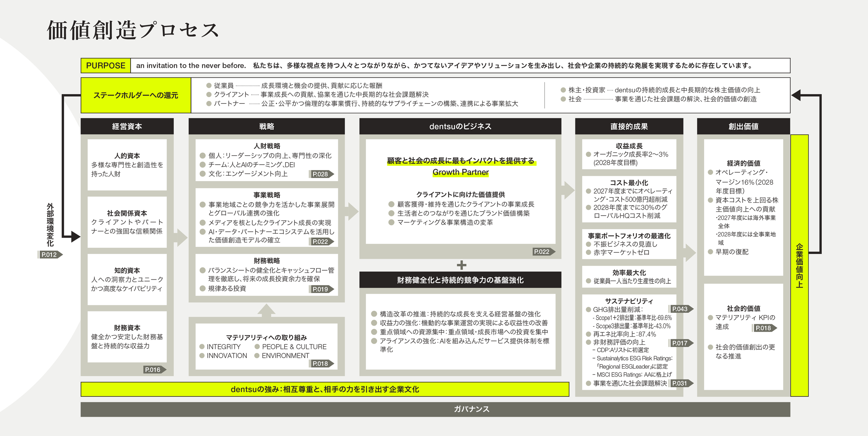Click the 株主・投資家 stakeholder label
Screen dimensions: 868x436
point(587,90)
